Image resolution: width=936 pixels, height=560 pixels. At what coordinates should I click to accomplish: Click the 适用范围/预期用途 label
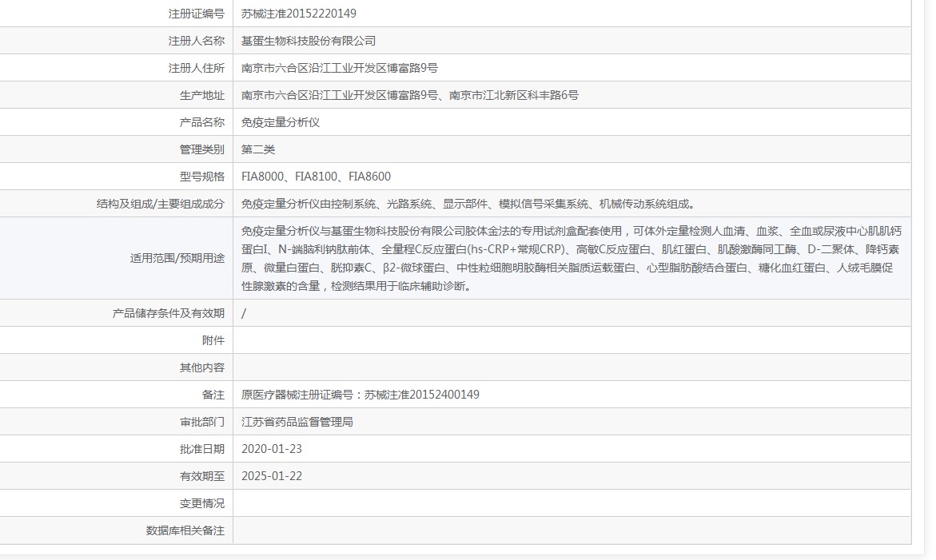pyautogui.click(x=177, y=258)
